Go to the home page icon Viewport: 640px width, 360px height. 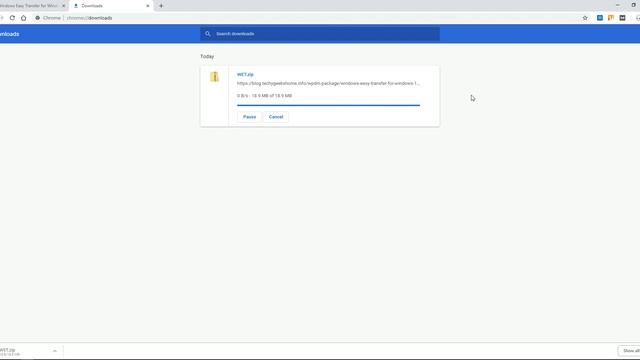coord(24,18)
